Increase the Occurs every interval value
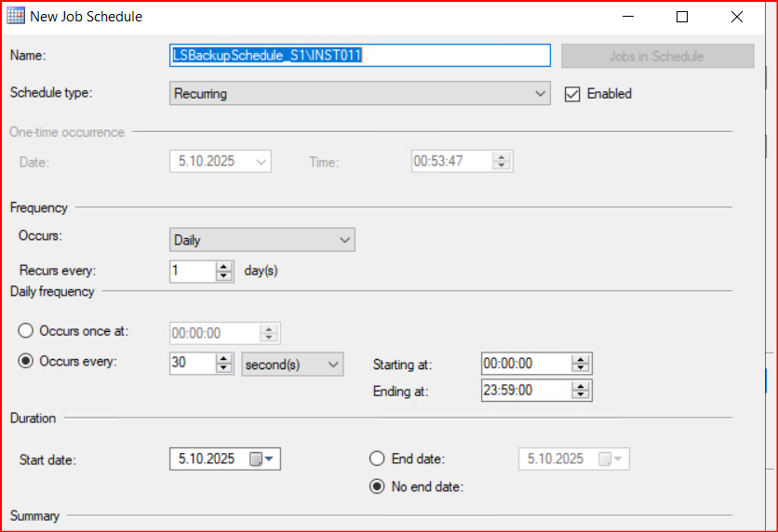 click(223, 359)
